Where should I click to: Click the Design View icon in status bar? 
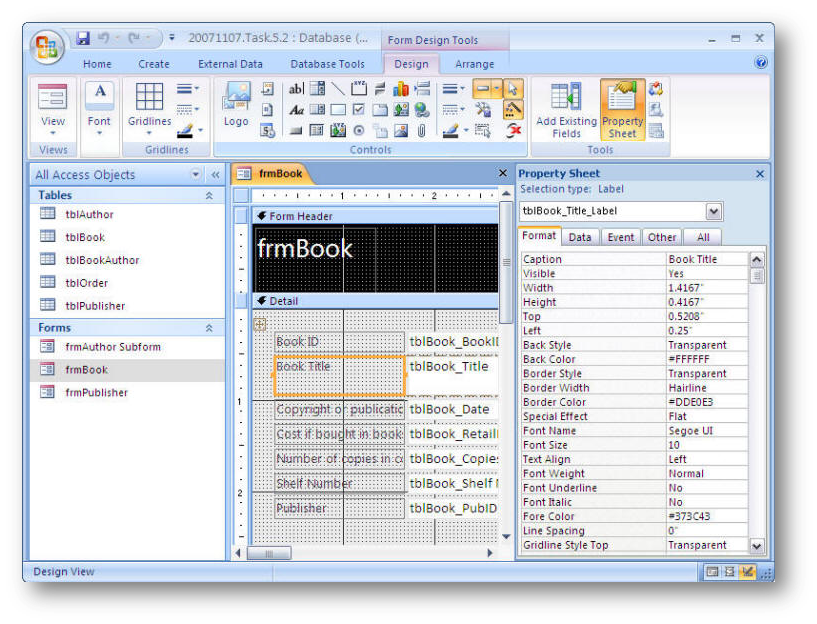point(746,572)
